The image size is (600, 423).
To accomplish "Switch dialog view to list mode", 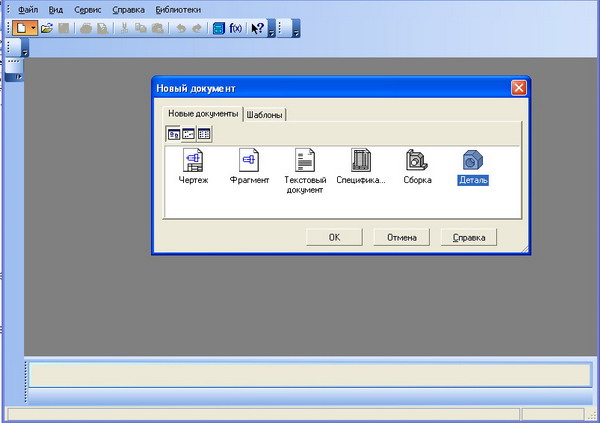I will 203,134.
